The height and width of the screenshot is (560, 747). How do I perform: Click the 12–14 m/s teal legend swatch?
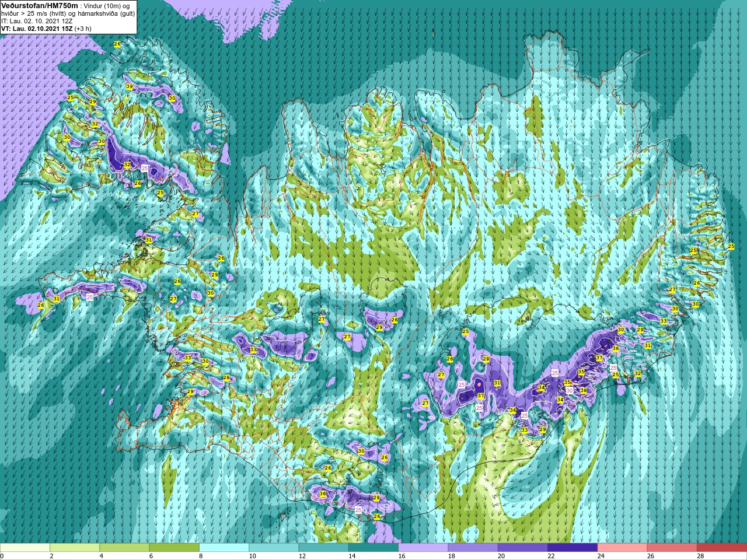323,548
